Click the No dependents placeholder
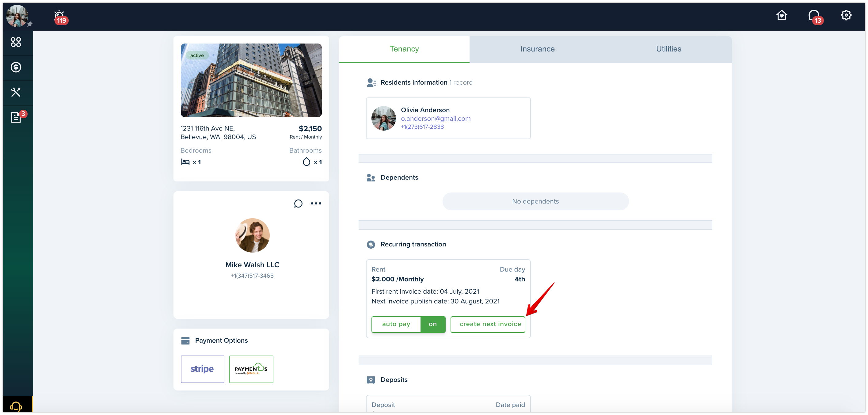This screenshot has width=868, height=415. [535, 201]
